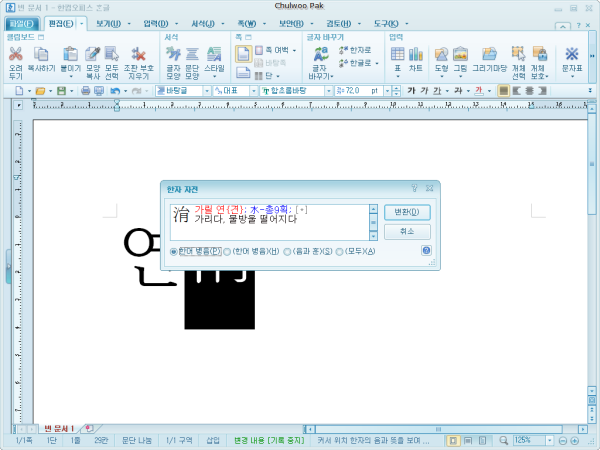This screenshot has height=450, width=600.
Task: Insert a Table (표) from the ribbon
Action: pyautogui.click(x=398, y=54)
